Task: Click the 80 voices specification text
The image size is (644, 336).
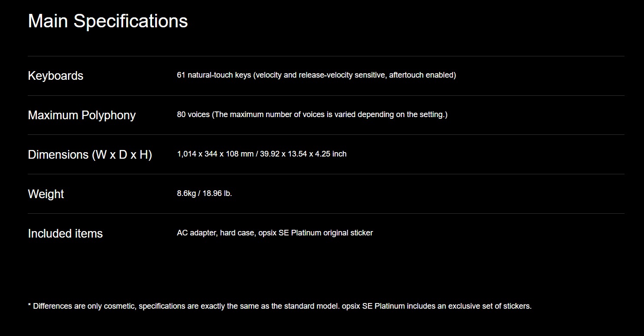Action: pyautogui.click(x=312, y=114)
